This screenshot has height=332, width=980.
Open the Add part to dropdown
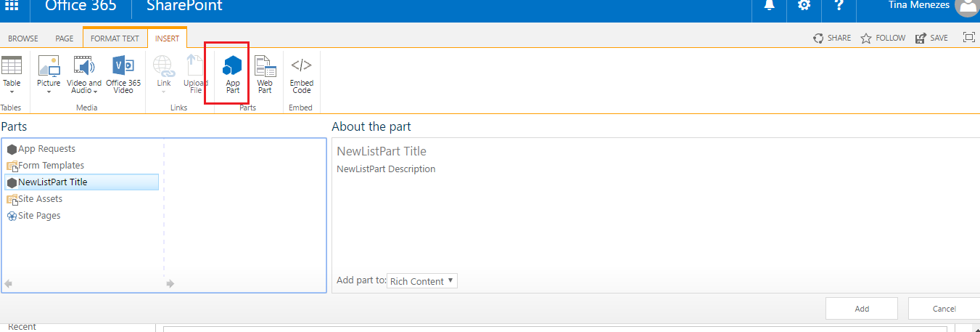pos(422,281)
